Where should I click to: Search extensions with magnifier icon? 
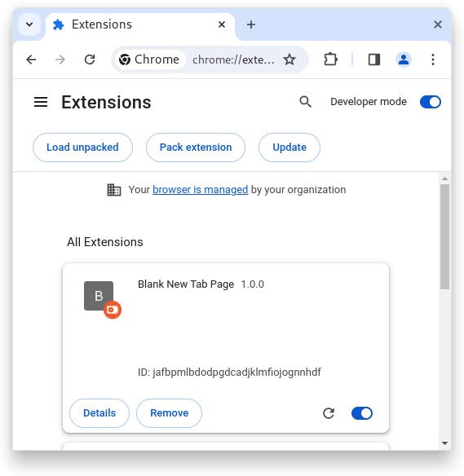pyautogui.click(x=306, y=102)
